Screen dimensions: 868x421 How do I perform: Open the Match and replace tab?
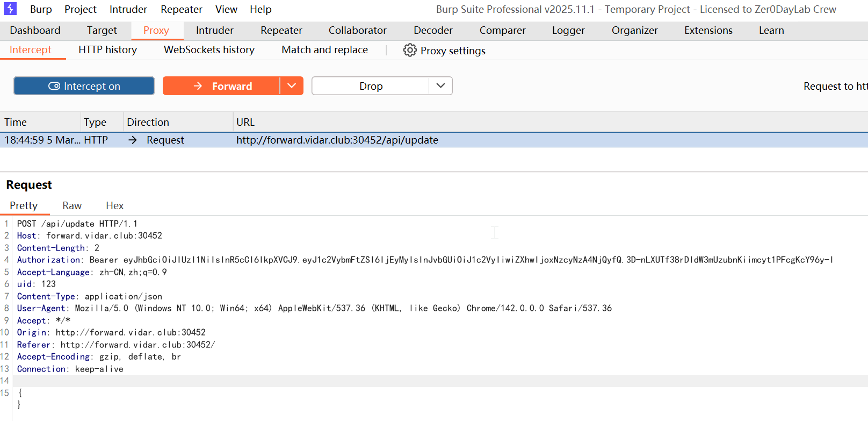[324, 50]
